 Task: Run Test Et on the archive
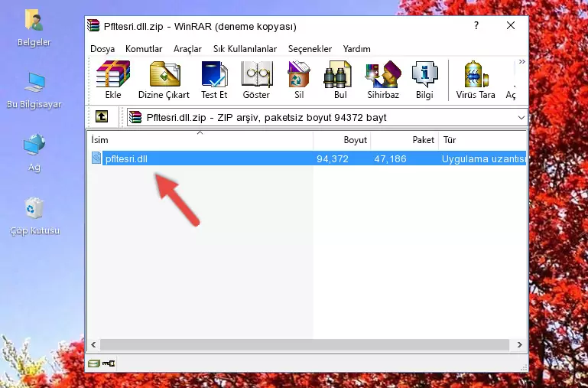pyautogui.click(x=214, y=80)
